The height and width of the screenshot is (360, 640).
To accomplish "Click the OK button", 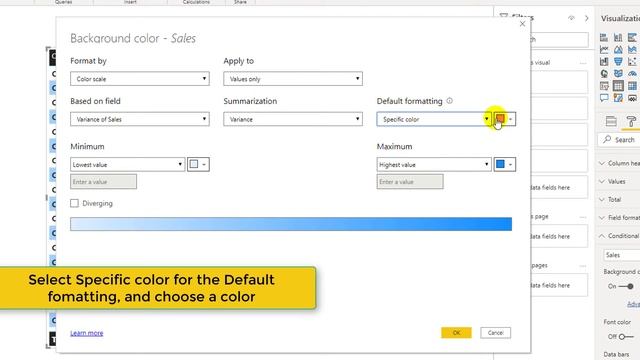I will click(x=456, y=333).
